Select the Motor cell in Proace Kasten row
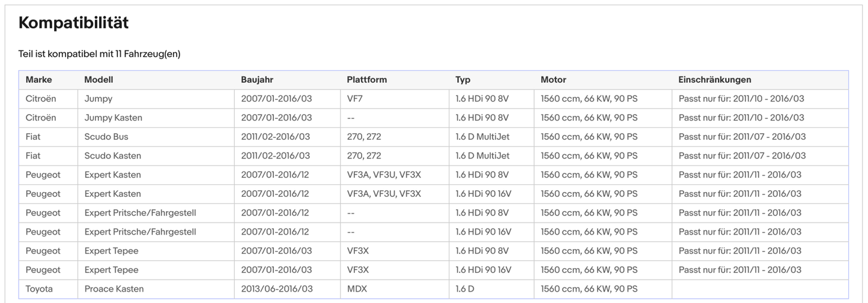Screen dimensions: 868x303 click(589, 289)
